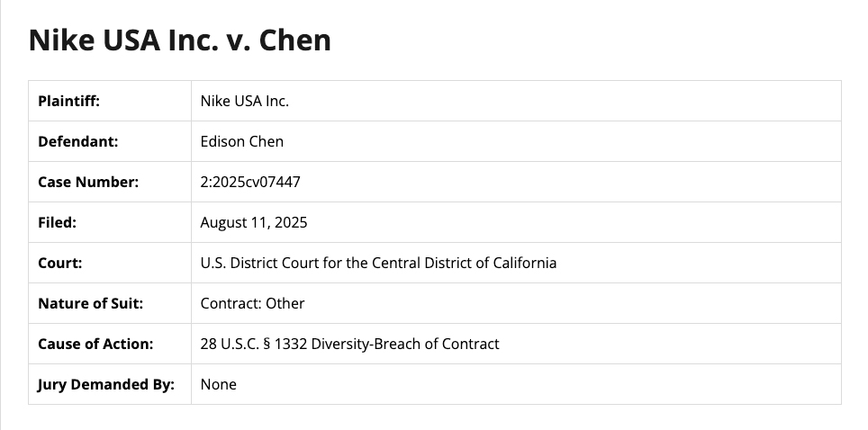Click the Case Number label
The height and width of the screenshot is (430, 868).
tap(88, 182)
